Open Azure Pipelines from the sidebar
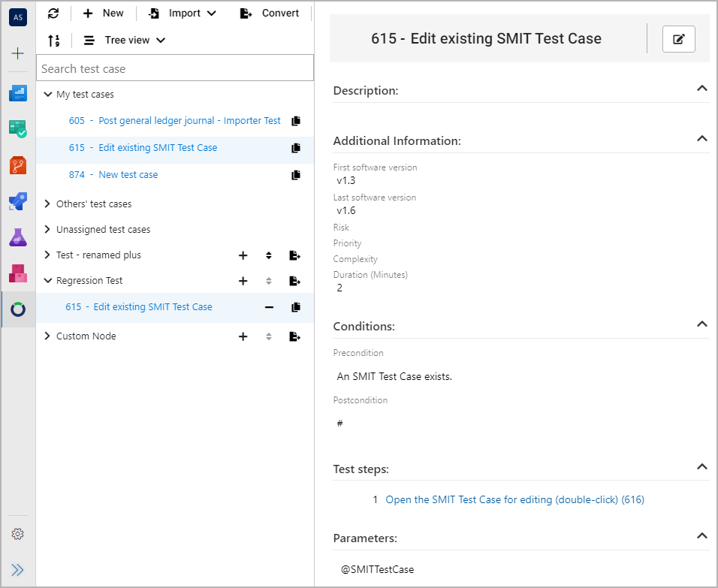Image resolution: width=718 pixels, height=588 pixels. pyautogui.click(x=18, y=201)
